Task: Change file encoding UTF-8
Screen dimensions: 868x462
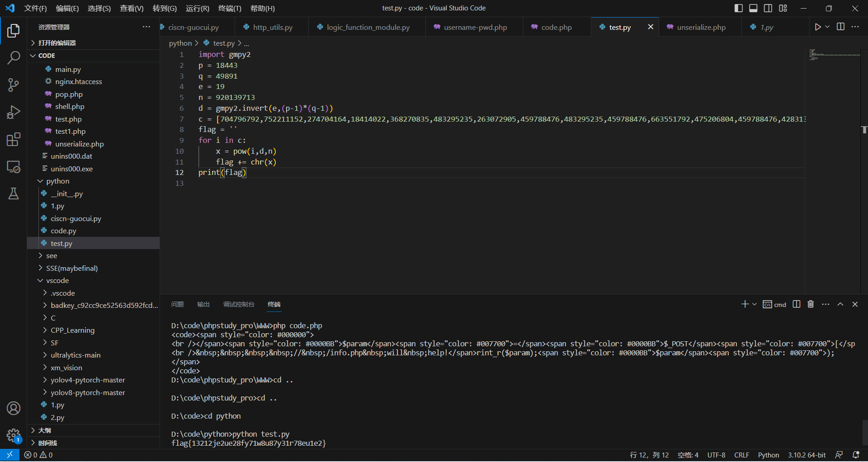Action: click(716, 455)
